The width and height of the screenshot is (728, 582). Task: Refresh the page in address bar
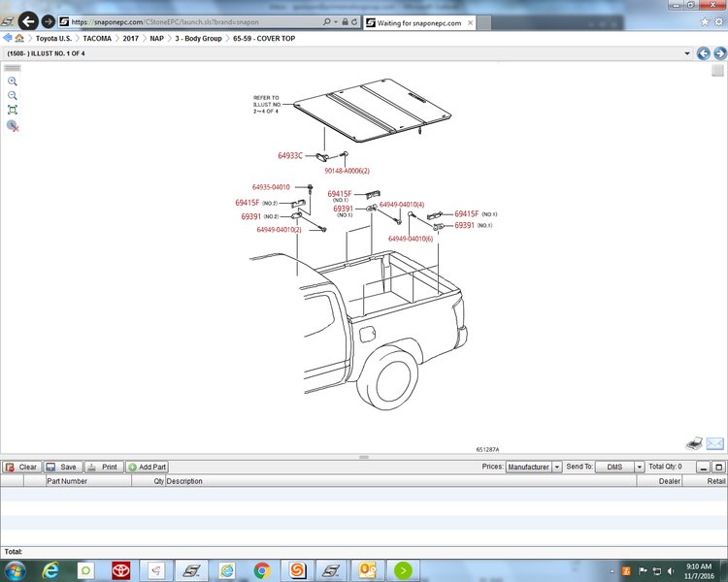click(354, 21)
